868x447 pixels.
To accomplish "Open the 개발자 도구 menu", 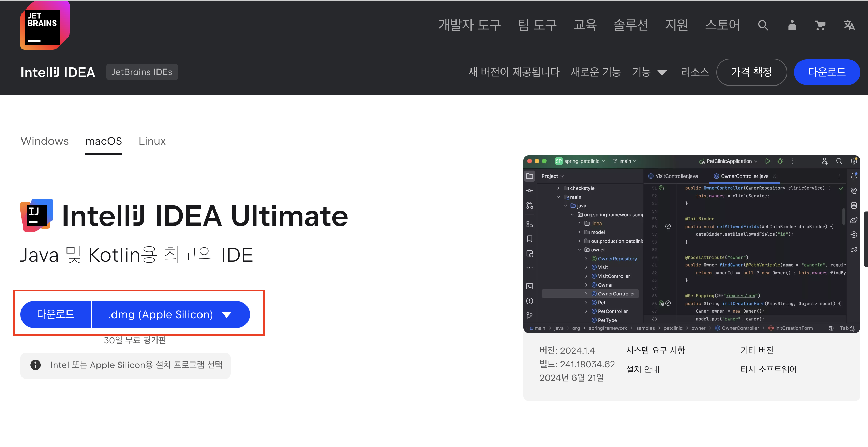I will [x=469, y=25].
